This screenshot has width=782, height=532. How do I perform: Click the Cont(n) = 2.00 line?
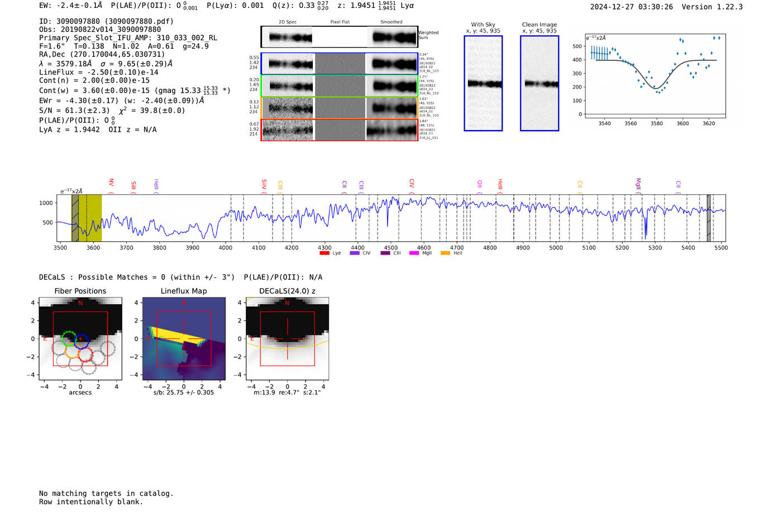(94, 80)
